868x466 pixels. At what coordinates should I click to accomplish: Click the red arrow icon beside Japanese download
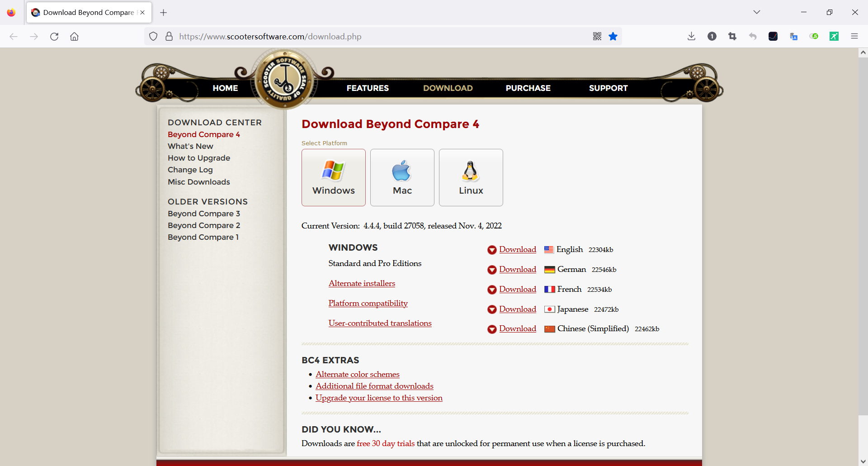[x=492, y=309]
